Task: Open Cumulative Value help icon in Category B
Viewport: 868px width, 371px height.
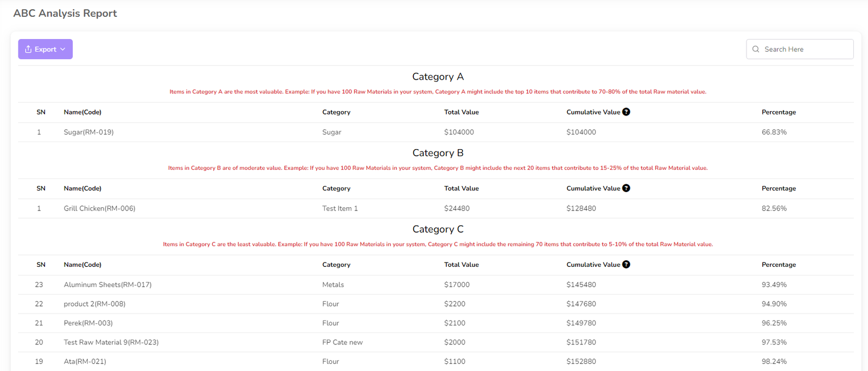Action: tap(626, 188)
